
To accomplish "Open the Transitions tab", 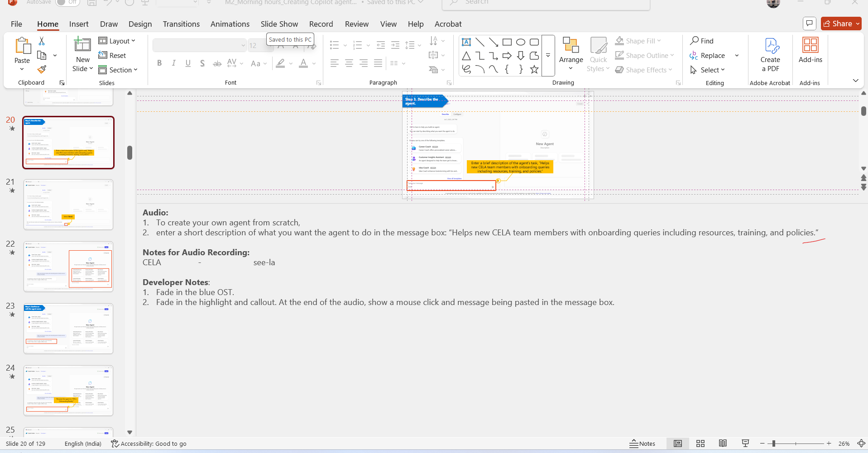I will tap(181, 24).
